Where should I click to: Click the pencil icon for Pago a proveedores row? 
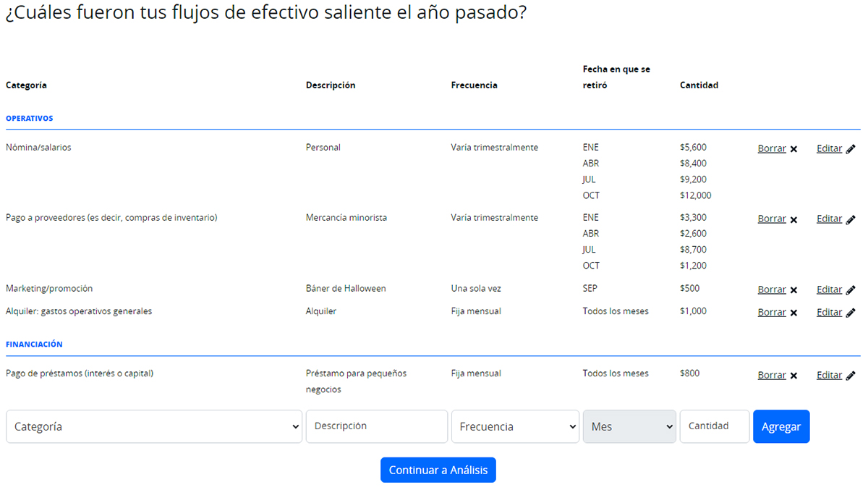point(851,219)
